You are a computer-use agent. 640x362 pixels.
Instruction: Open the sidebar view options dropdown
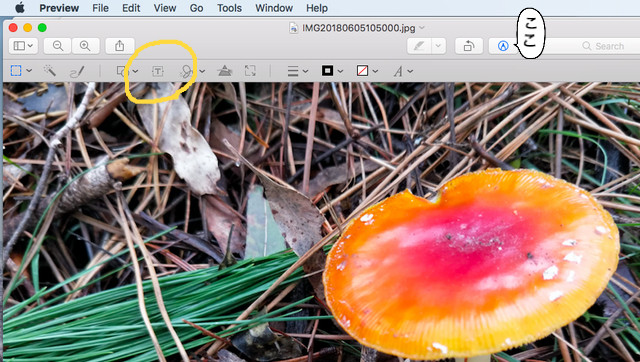tap(23, 46)
